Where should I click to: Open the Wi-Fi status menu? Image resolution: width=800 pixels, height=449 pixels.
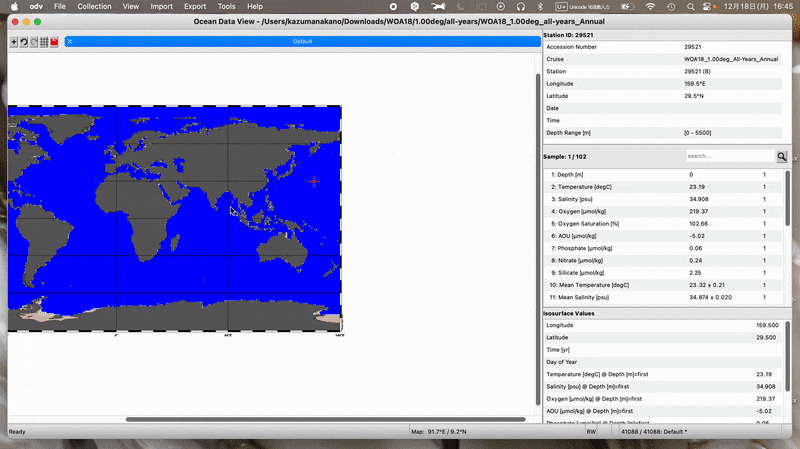pos(650,7)
